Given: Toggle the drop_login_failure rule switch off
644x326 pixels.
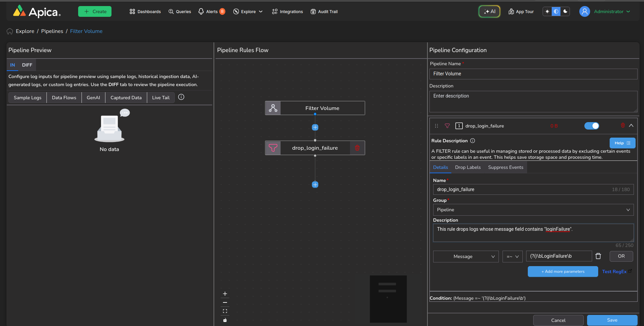Looking at the screenshot, I should coord(591,126).
